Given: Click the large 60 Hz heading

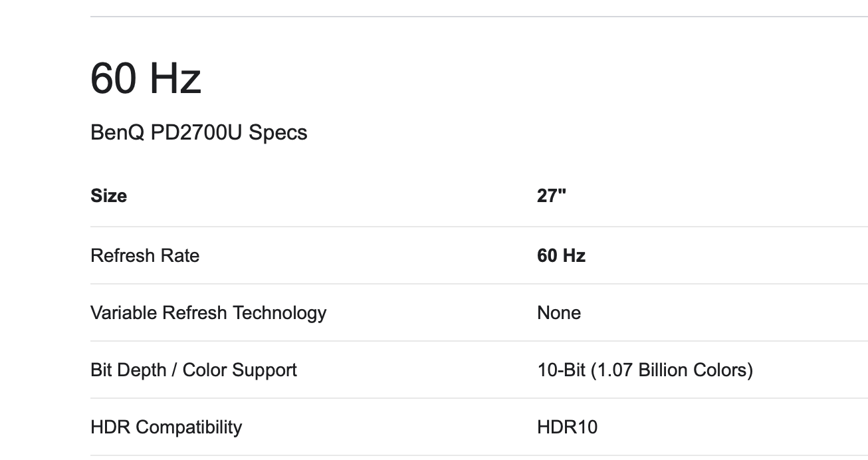Looking at the screenshot, I should (x=146, y=78).
